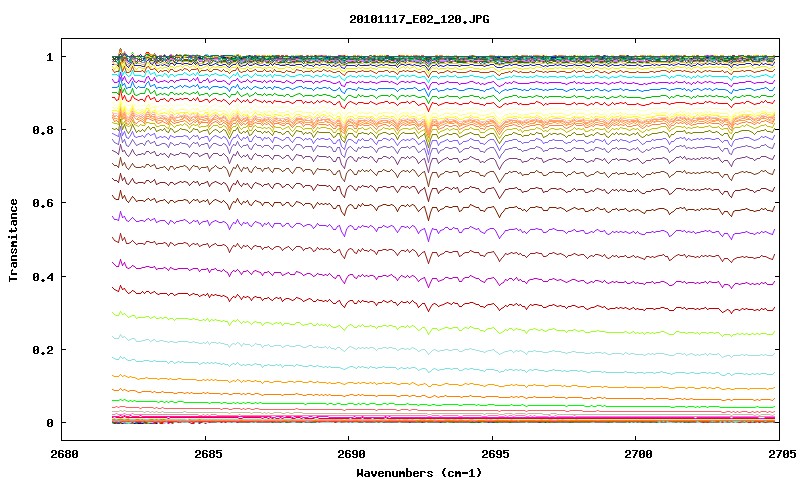Click the x-axis tick label 2695
Screen dimensions: 800x480
point(494,454)
